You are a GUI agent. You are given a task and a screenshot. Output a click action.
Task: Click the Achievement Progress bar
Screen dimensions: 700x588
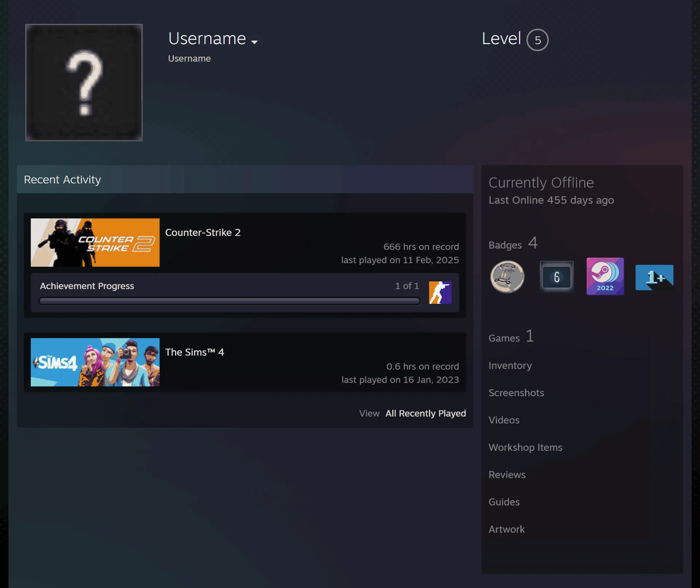tap(230, 301)
